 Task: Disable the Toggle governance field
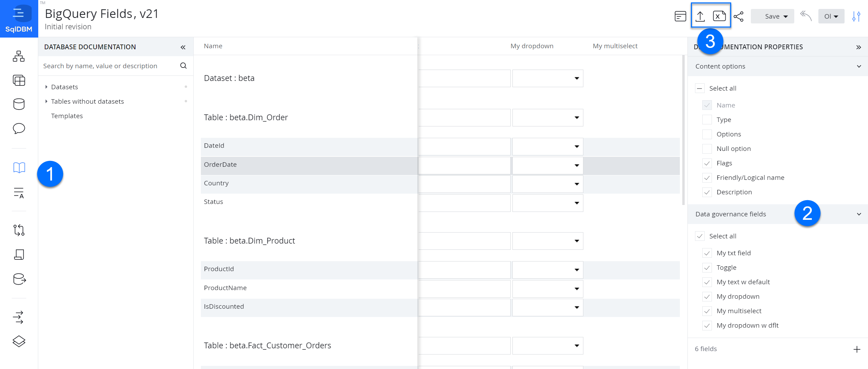pyautogui.click(x=707, y=267)
